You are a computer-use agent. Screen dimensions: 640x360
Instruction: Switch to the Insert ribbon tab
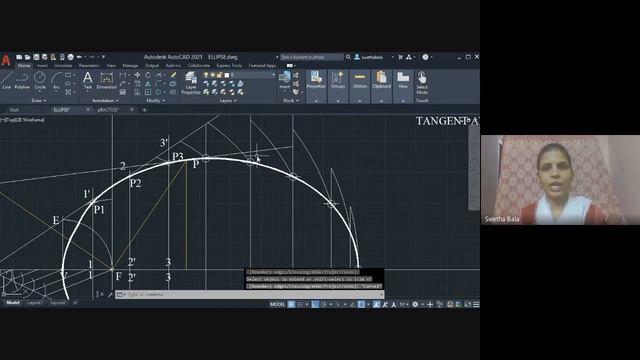click(42, 66)
